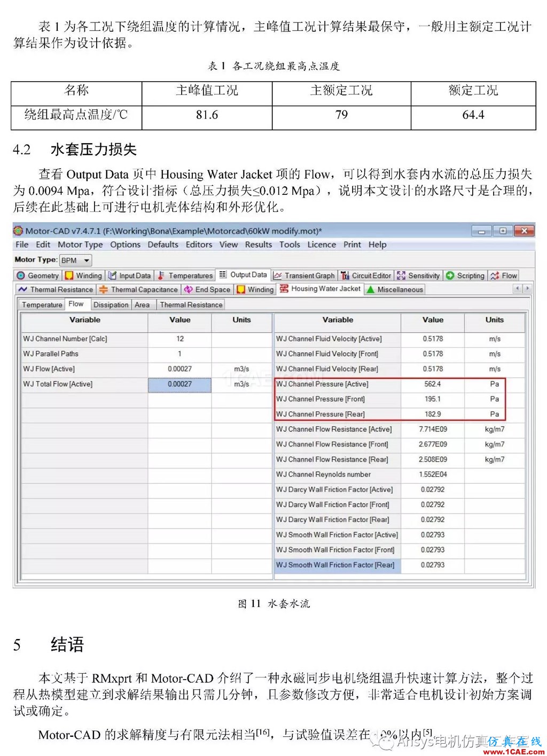Screen dimensions: 547x756
Task: Open the View menu
Action: coord(229,245)
